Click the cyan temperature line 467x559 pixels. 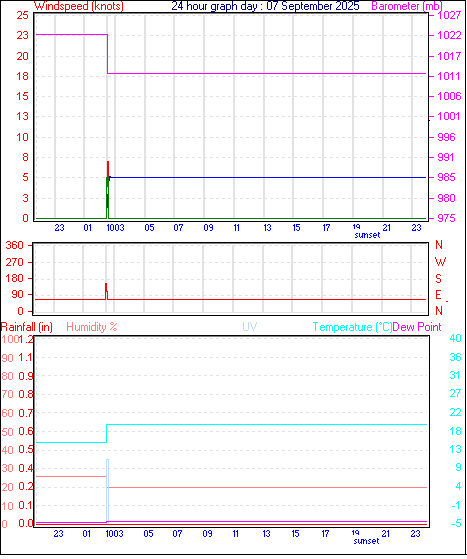[267, 424]
